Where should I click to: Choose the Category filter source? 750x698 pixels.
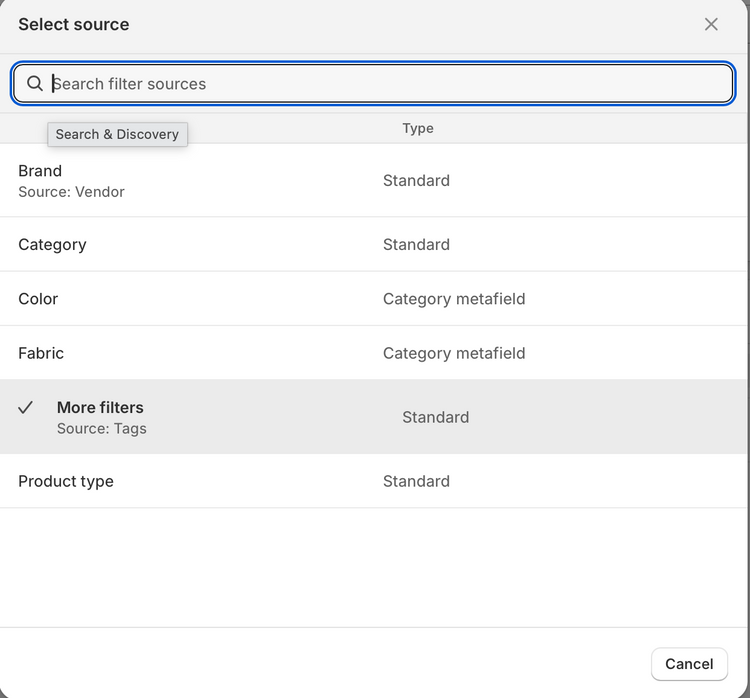click(x=373, y=244)
